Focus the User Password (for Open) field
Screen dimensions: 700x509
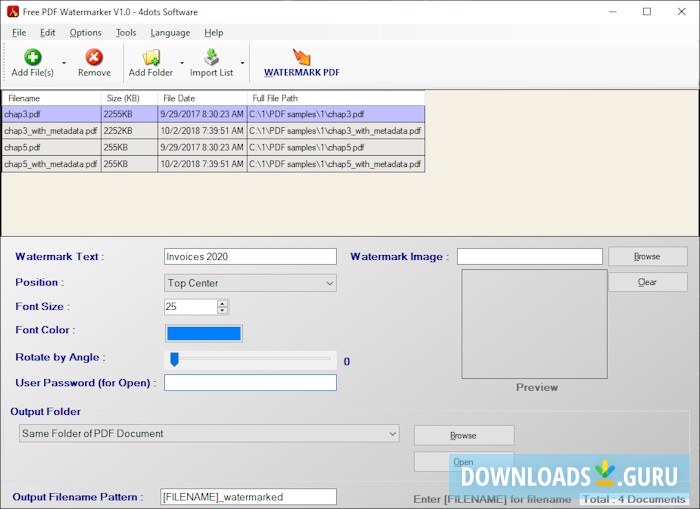(250, 383)
